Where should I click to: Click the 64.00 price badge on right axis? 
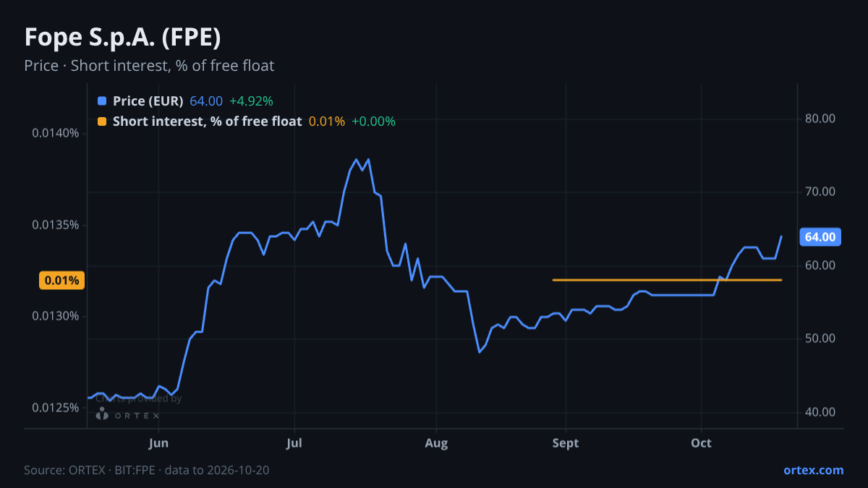pyautogui.click(x=820, y=237)
